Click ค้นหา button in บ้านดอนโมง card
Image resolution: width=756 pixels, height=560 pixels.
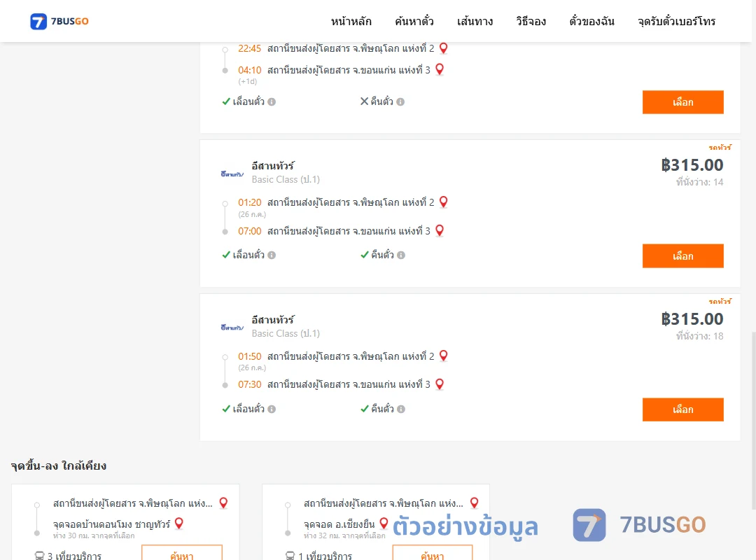coord(182,554)
